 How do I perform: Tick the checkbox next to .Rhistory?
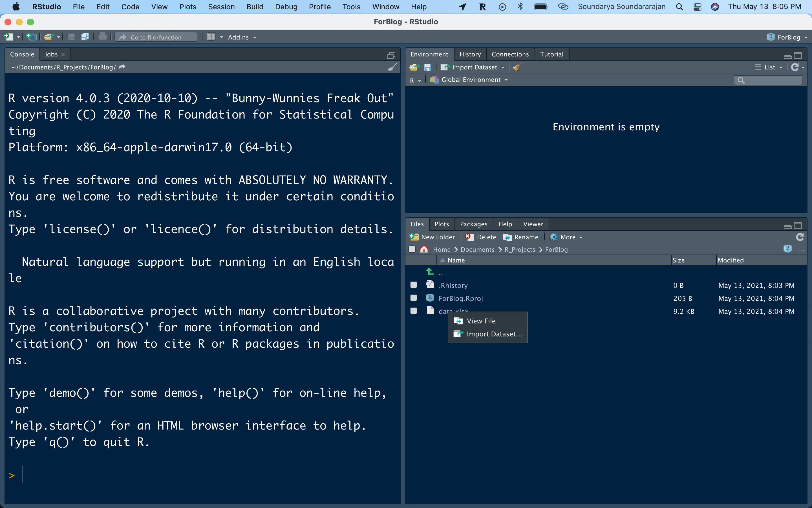click(x=414, y=285)
